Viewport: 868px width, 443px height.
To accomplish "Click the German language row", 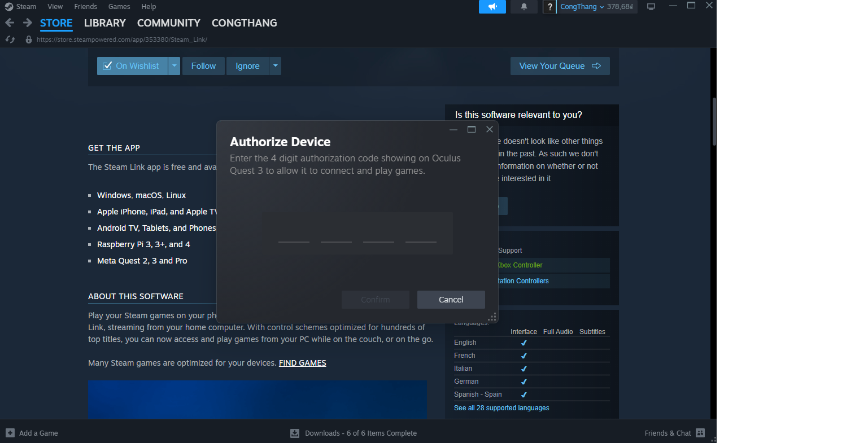I will (532, 381).
